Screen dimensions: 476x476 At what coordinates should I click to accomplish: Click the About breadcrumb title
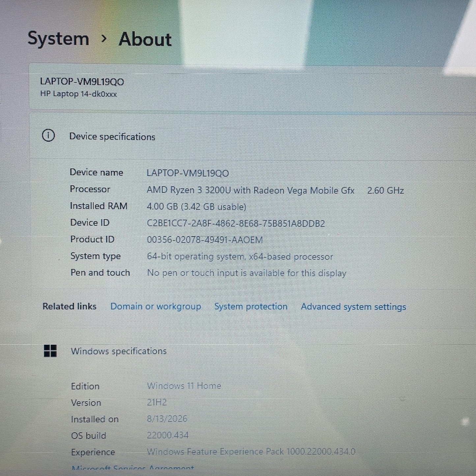[145, 39]
